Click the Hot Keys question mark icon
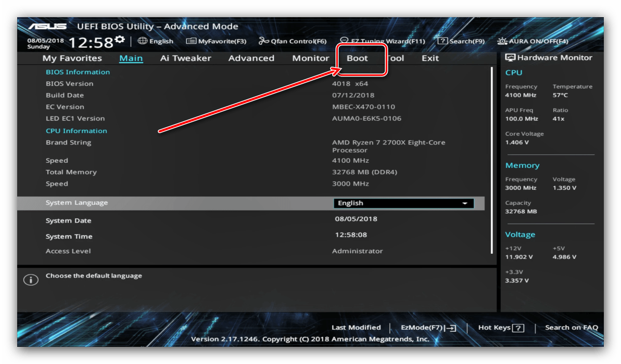The height and width of the screenshot is (364, 621). (x=518, y=328)
